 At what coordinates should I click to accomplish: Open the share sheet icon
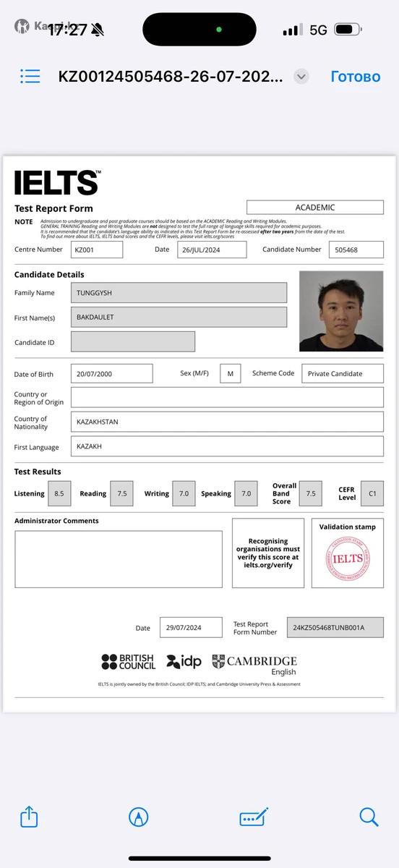click(x=29, y=817)
